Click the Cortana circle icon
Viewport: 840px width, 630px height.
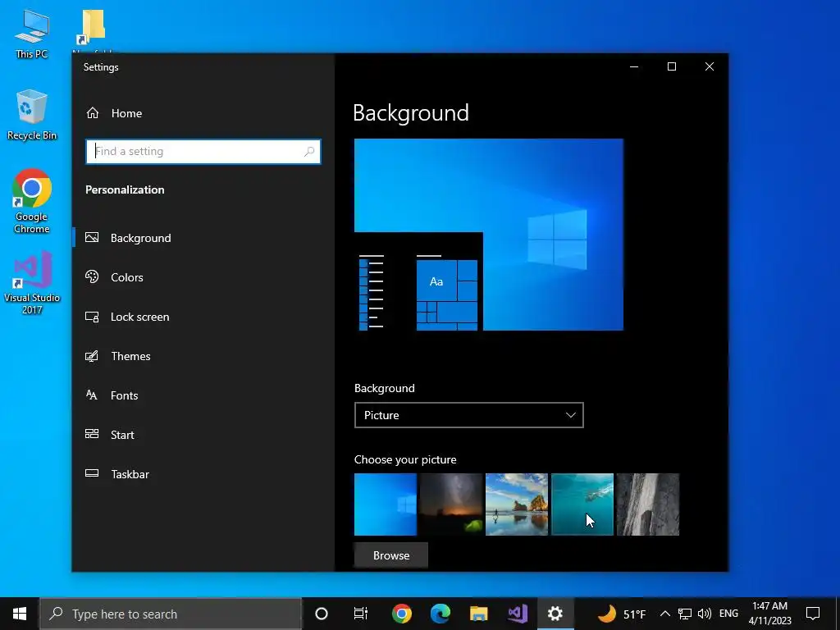point(322,614)
